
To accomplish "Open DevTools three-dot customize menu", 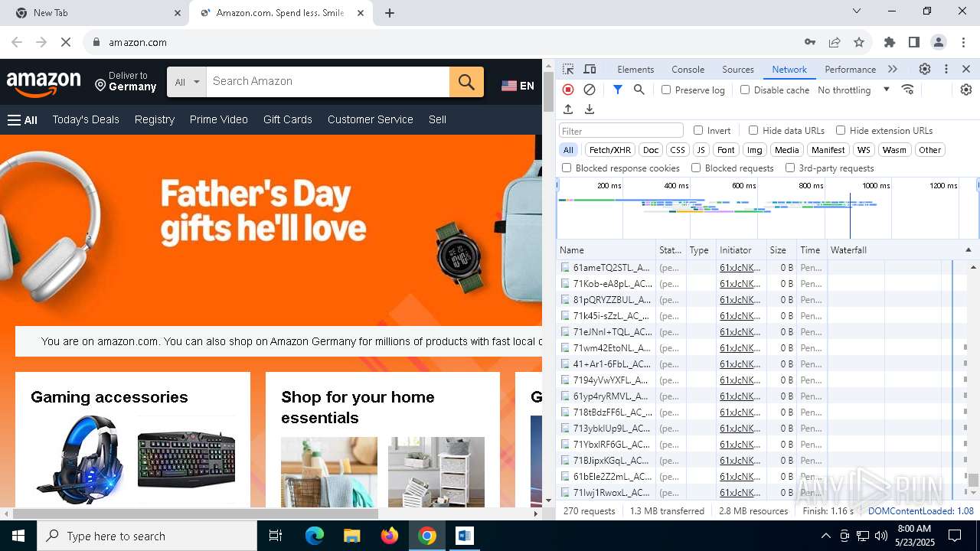I will [x=946, y=69].
